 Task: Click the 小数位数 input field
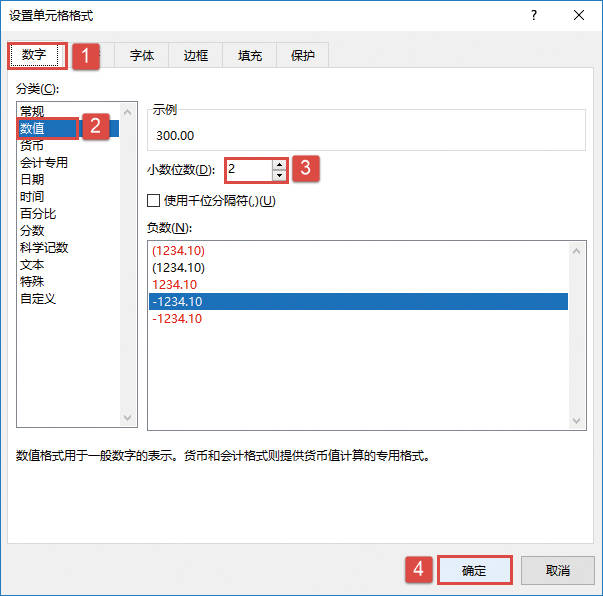click(249, 170)
